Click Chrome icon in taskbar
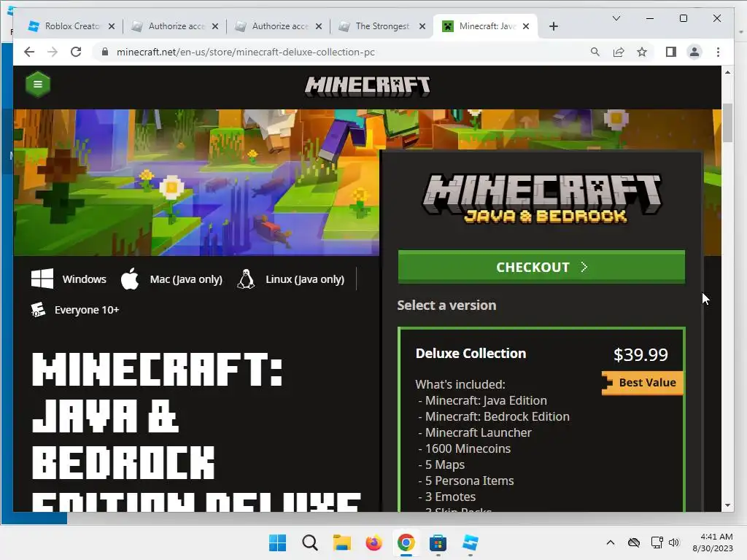This screenshot has height=560, width=747. tap(406, 542)
